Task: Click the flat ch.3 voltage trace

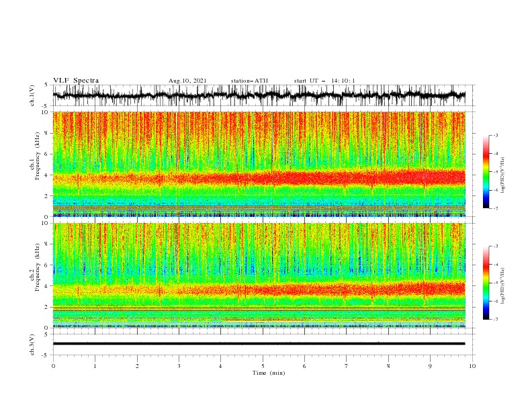Action: click(x=259, y=344)
